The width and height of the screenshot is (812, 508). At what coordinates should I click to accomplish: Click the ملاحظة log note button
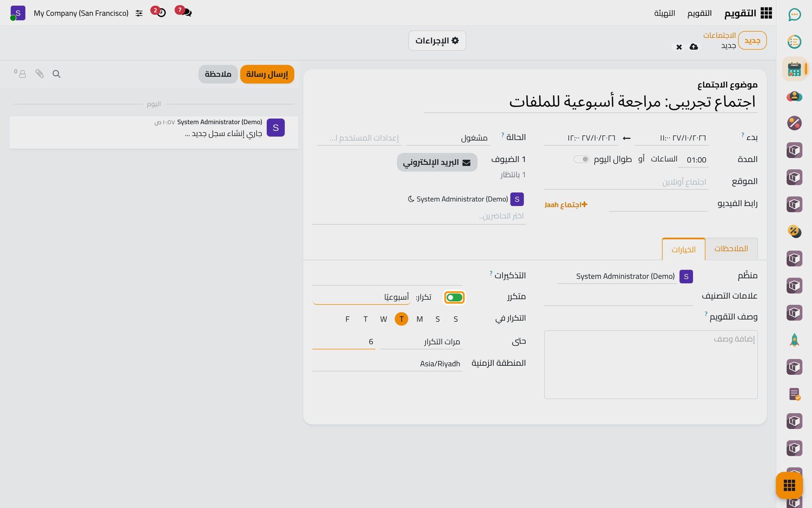point(218,74)
